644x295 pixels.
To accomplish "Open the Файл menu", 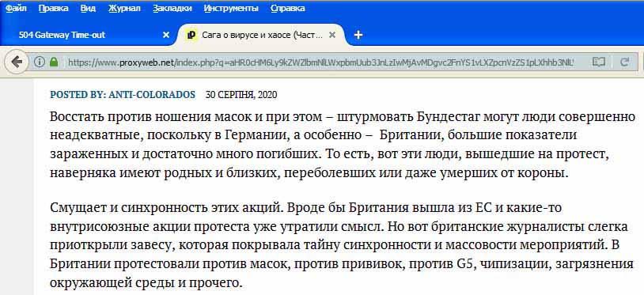I will (x=17, y=8).
